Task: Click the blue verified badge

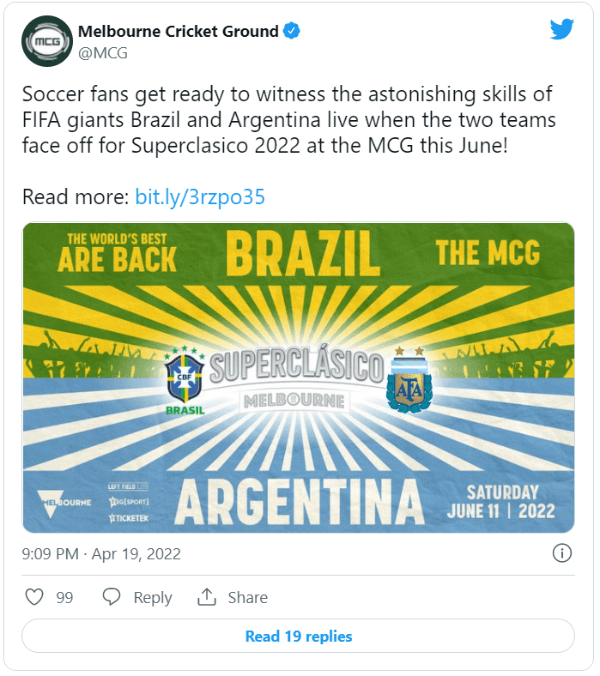Action: coord(291,31)
